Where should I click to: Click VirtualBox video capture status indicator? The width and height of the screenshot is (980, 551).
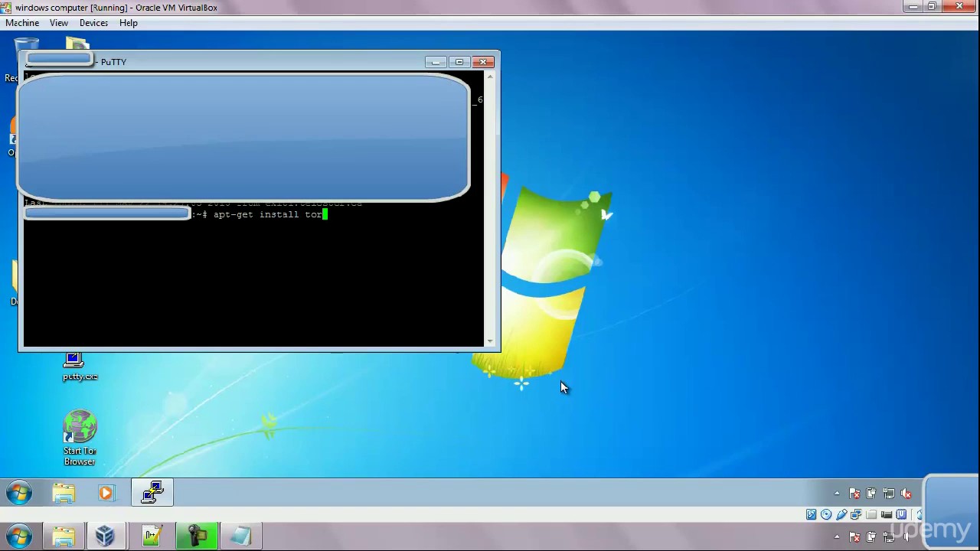887,514
